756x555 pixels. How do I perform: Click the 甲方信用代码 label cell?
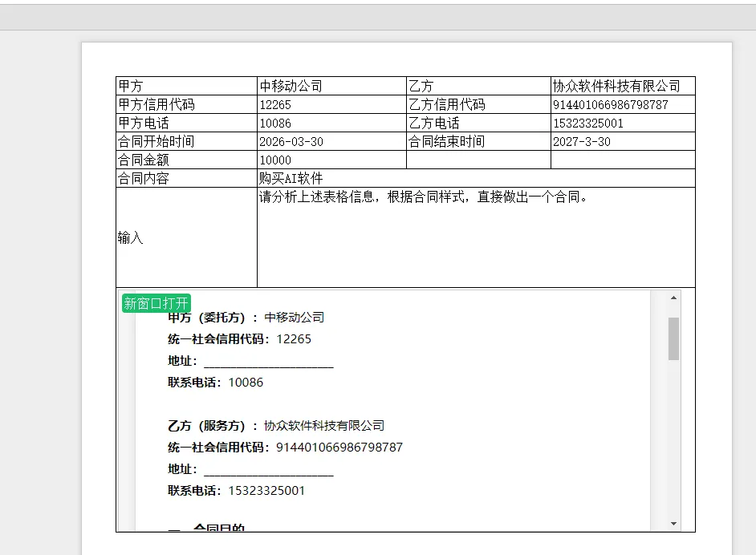coord(186,104)
